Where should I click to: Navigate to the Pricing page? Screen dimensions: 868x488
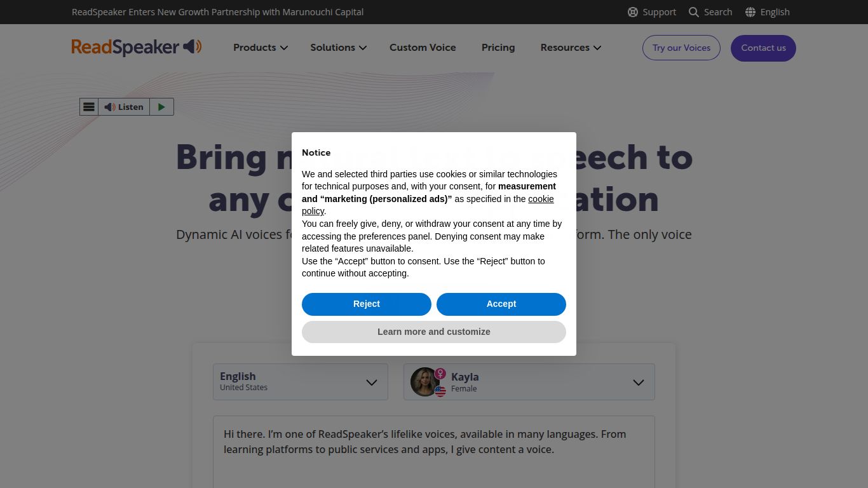(498, 47)
